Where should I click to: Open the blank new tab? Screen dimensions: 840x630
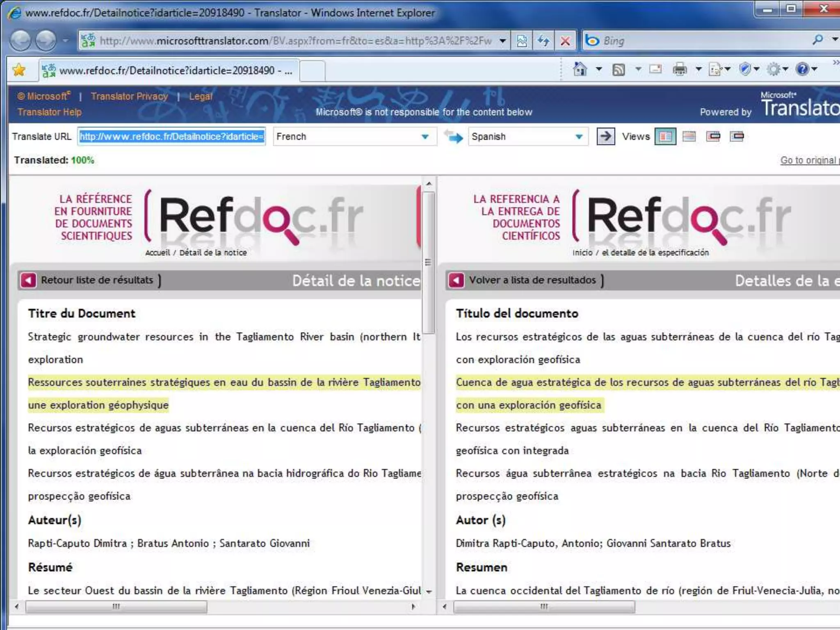click(x=313, y=71)
